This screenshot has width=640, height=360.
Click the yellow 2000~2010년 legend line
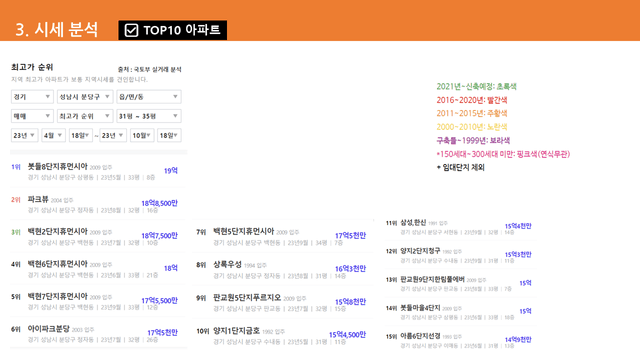tap(471, 127)
